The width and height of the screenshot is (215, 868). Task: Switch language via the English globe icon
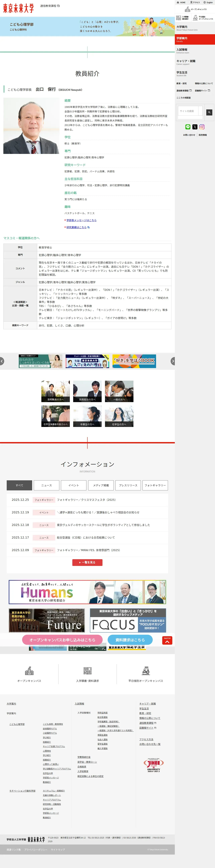coord(205,2)
